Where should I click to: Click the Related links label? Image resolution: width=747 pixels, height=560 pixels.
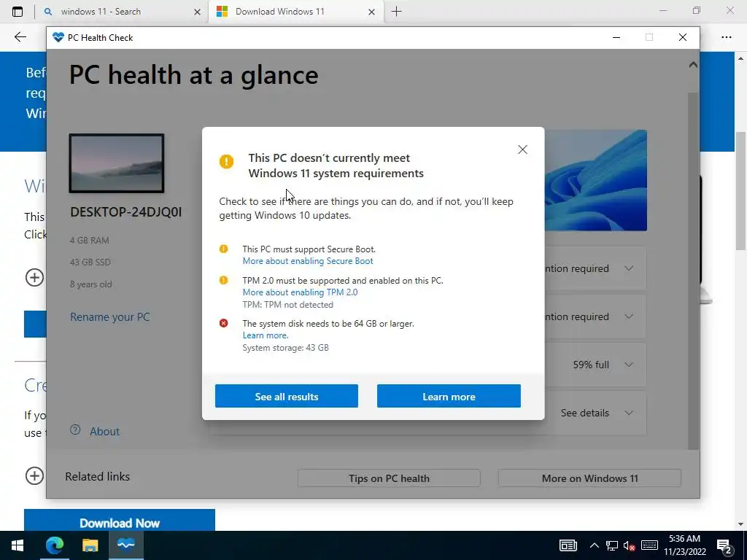pyautogui.click(x=98, y=477)
